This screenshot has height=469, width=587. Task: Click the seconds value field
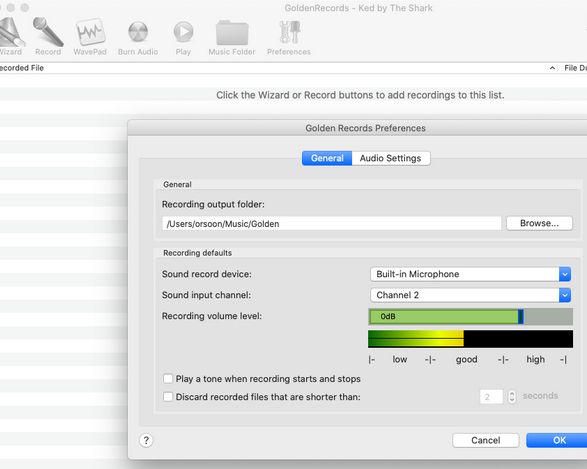(x=491, y=396)
